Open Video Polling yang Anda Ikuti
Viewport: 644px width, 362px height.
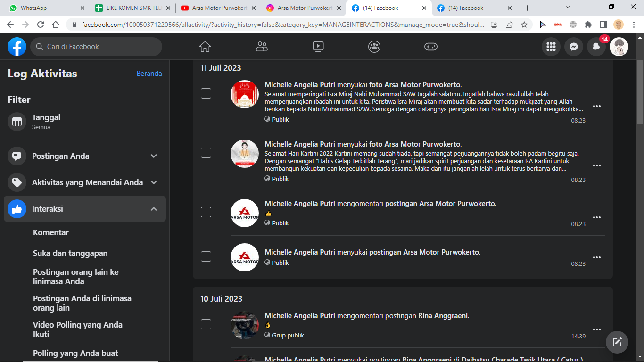(78, 329)
